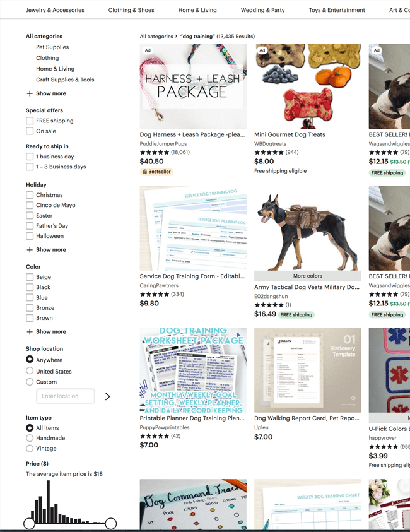
Task: Select the United States shop location
Action: [x=30, y=371]
